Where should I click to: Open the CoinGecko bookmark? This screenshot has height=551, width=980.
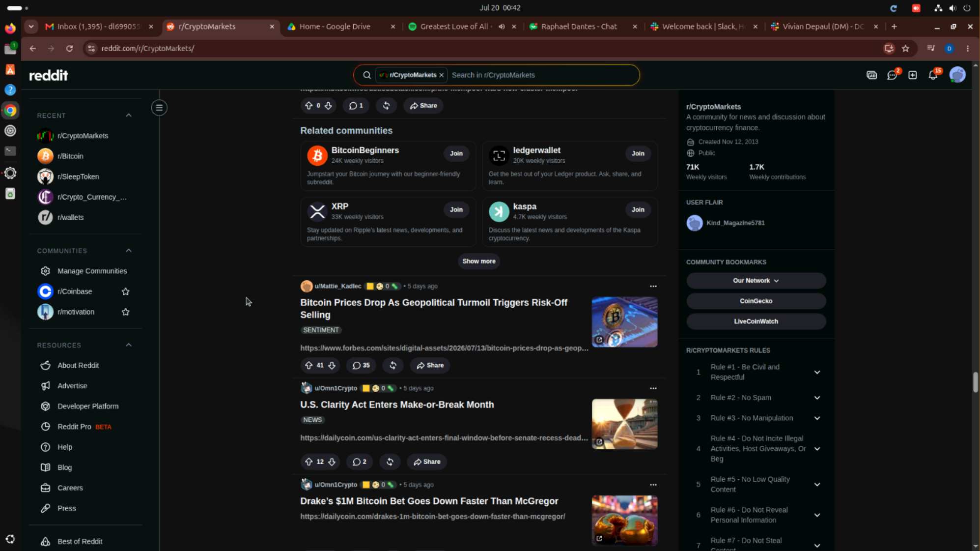tap(756, 301)
